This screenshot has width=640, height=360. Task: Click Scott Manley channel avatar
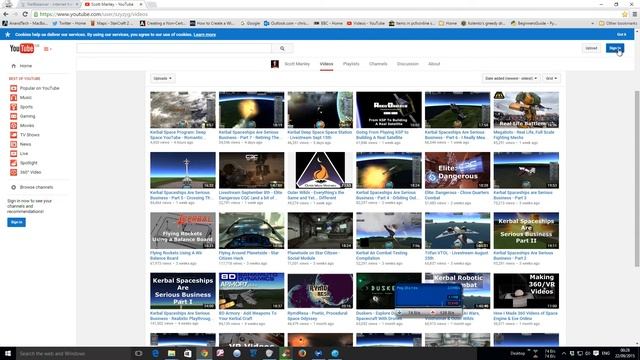click(x=275, y=64)
